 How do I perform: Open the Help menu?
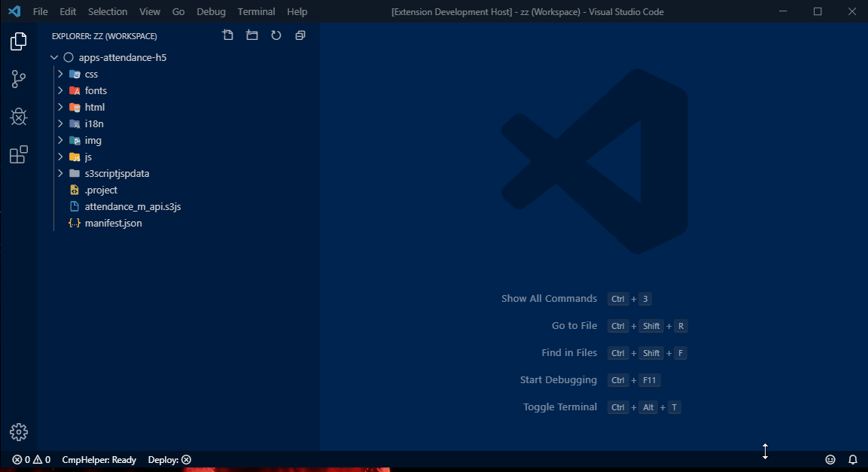point(297,11)
